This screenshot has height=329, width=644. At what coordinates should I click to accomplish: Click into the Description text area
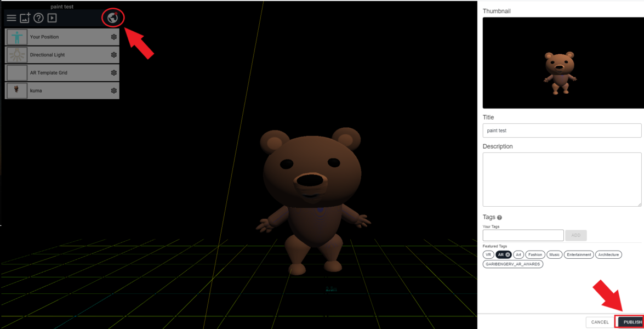pos(562,179)
